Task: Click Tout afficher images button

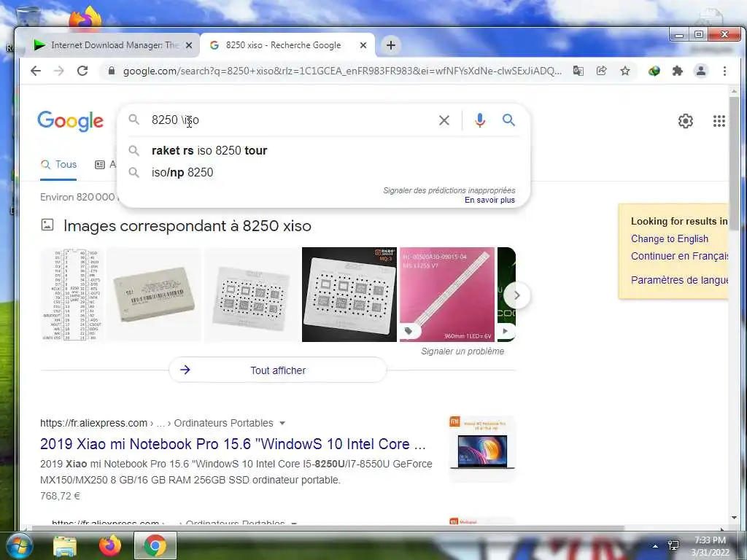Action: click(x=278, y=370)
